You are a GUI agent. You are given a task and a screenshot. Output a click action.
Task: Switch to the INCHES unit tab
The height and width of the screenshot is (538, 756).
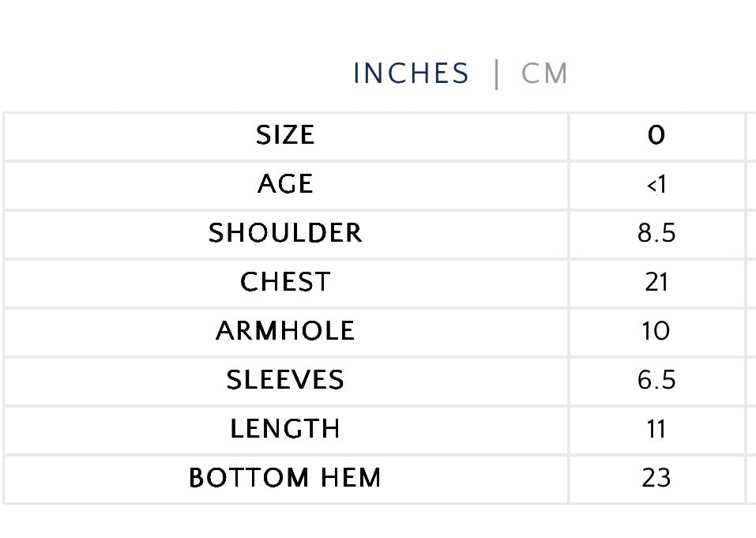pos(411,73)
